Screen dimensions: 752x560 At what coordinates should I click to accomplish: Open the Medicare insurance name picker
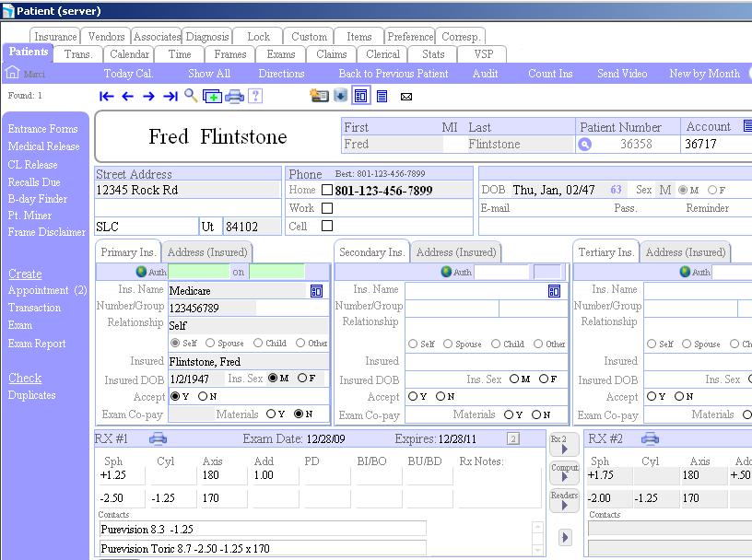tap(316, 291)
